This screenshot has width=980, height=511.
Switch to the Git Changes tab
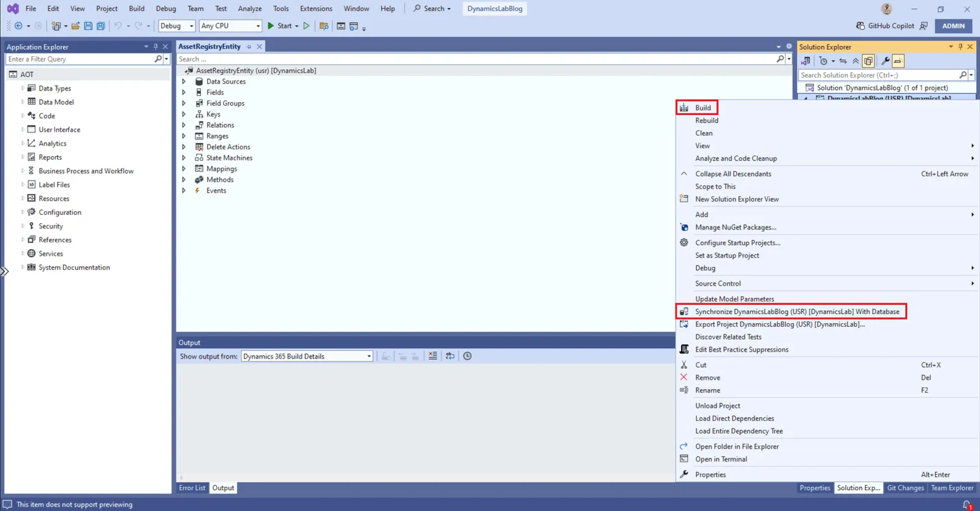tap(905, 488)
